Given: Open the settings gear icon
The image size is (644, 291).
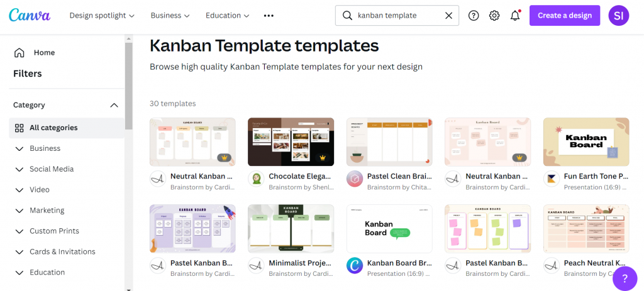Looking at the screenshot, I should coord(494,16).
